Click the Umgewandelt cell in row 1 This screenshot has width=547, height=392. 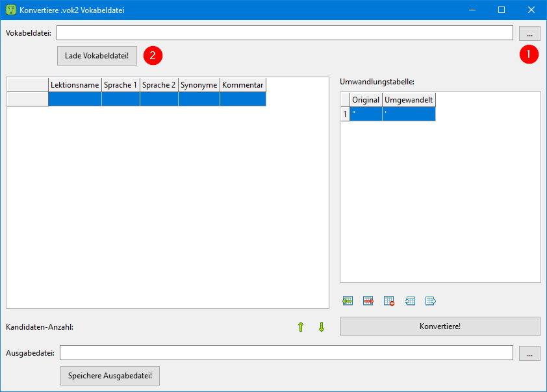409,114
